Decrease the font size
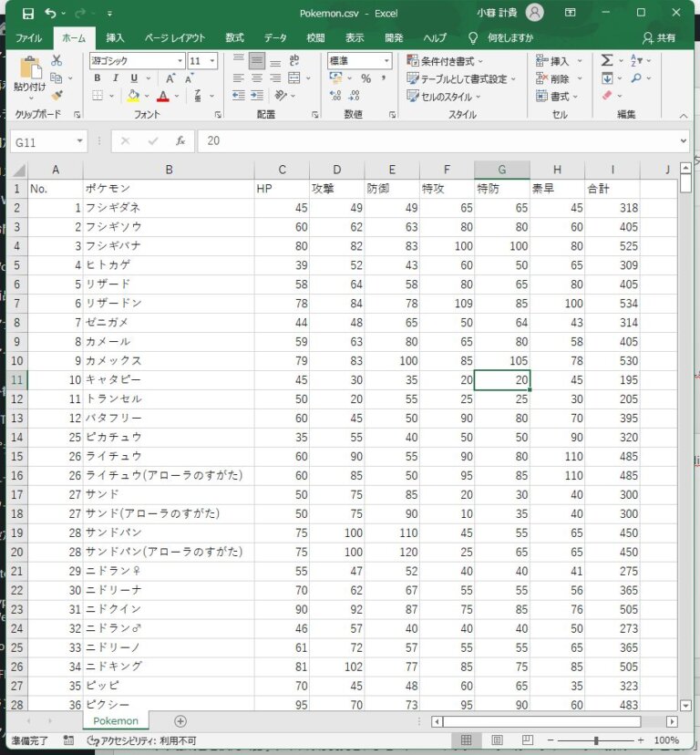The width and height of the screenshot is (700, 755). [x=190, y=78]
